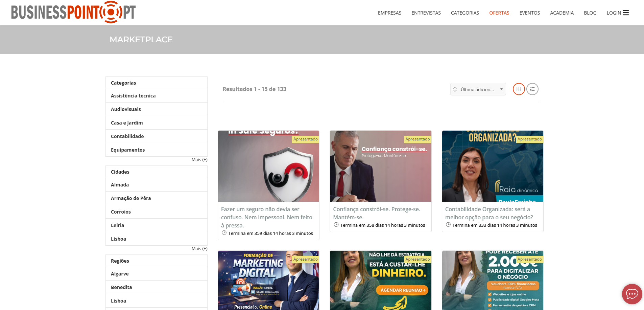Open the Ofertas menu item
644x310 pixels.
pyautogui.click(x=499, y=13)
